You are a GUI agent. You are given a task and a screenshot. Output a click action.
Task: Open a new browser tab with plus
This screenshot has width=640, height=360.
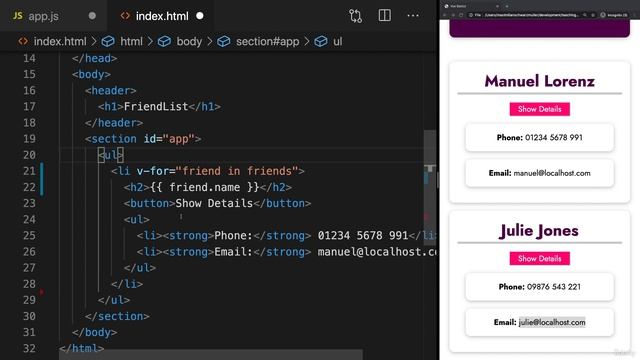tap(507, 6)
